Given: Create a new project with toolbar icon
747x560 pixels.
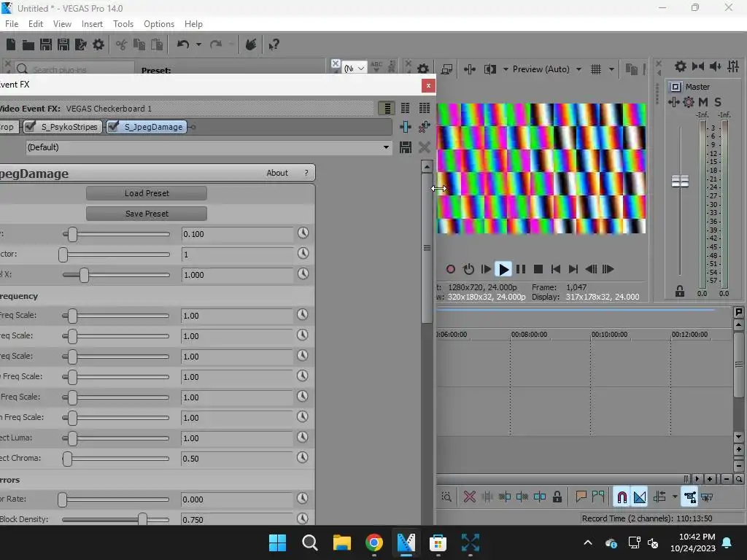Looking at the screenshot, I should pos(11,44).
